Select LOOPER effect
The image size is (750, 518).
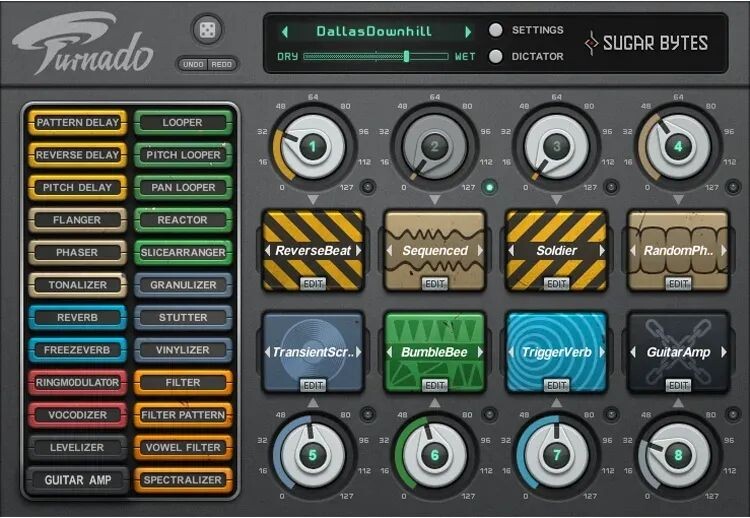pyautogui.click(x=183, y=122)
